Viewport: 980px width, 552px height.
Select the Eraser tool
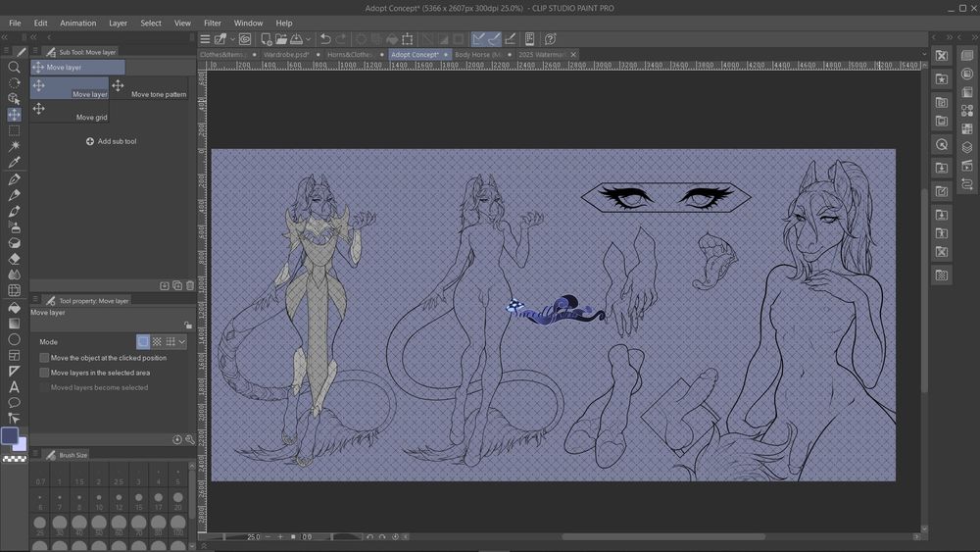coord(14,259)
